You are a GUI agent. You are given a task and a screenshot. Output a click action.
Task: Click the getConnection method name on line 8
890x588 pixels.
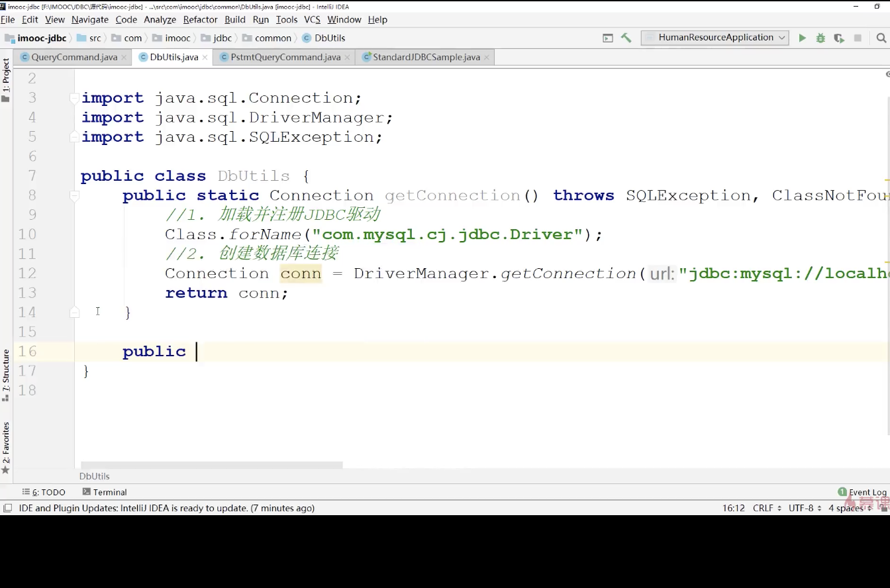point(452,195)
